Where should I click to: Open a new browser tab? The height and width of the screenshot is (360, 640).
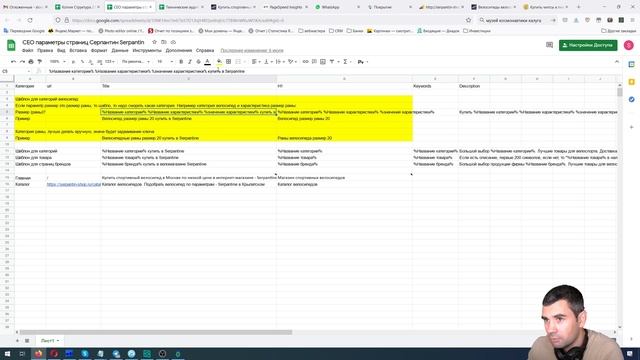pyautogui.click(x=578, y=7)
